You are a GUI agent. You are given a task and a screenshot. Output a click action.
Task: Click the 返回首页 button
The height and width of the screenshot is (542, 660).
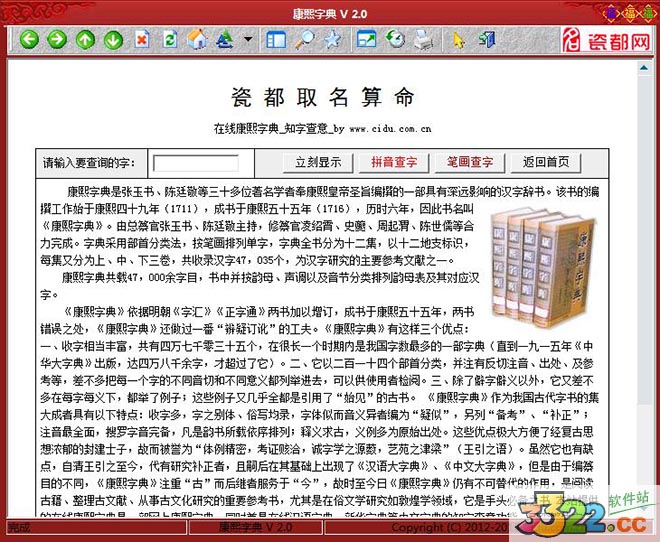pos(546,163)
